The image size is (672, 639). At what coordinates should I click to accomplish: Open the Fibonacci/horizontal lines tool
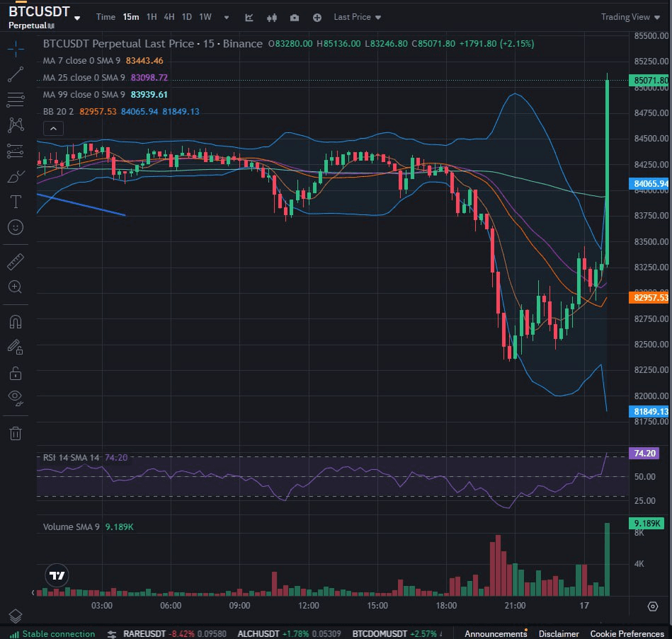[16, 100]
